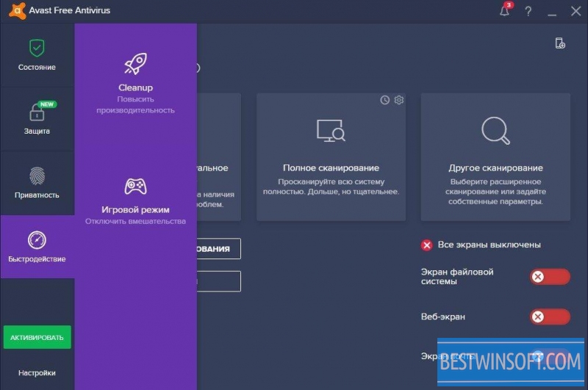Open Cleanup menu entry
Screen dimensions: 588x390
135,84
